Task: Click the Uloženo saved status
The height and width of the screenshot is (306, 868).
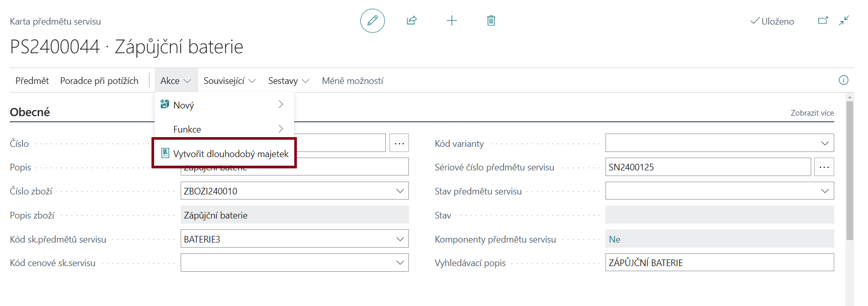Action: pos(772,21)
